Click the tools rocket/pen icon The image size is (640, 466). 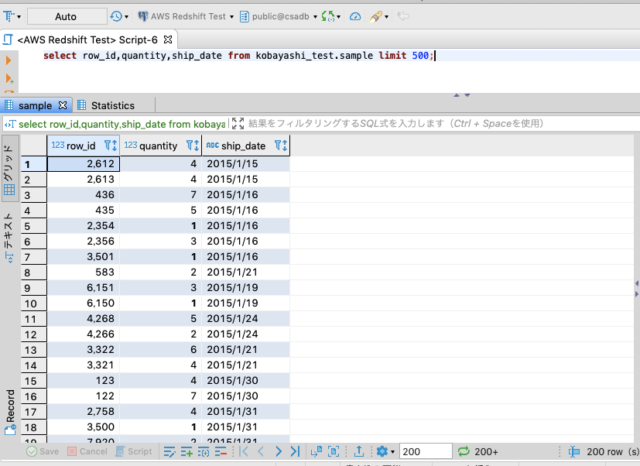coord(376,16)
